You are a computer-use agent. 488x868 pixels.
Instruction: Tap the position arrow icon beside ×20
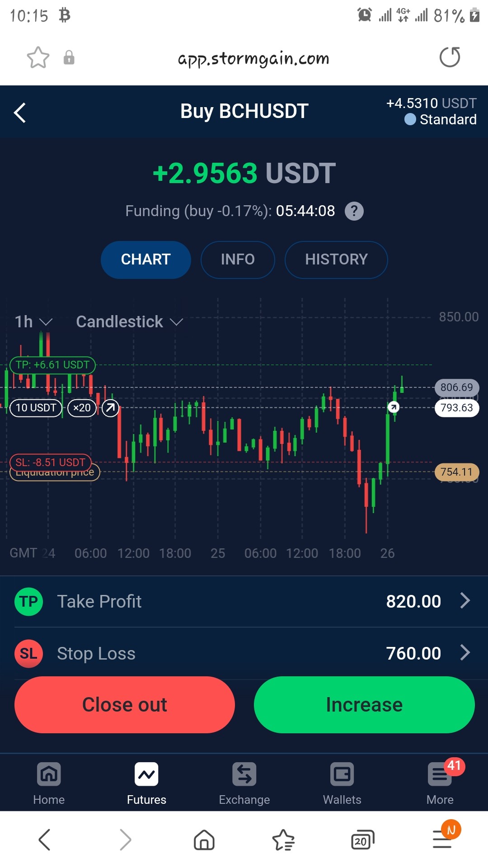pyautogui.click(x=110, y=408)
